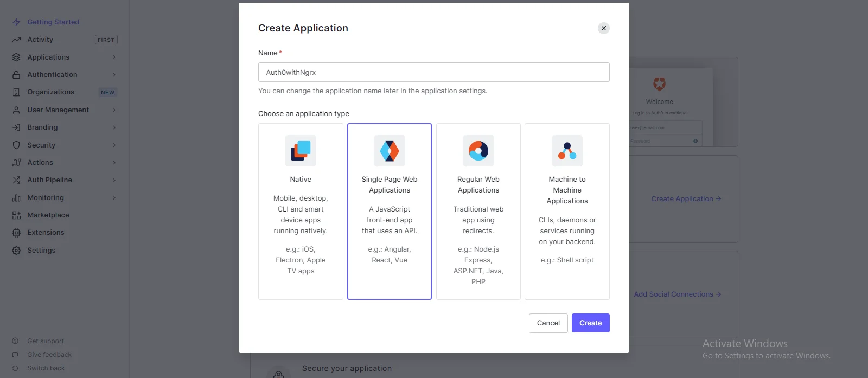
Task: Expand the Security sidebar chevron
Action: 114,145
